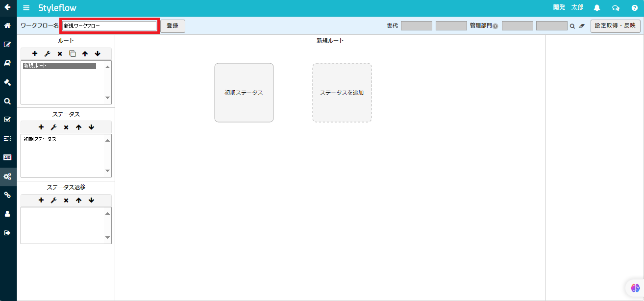Open the hamburger menu next to Styleflow
The image size is (644, 301).
tap(26, 8)
